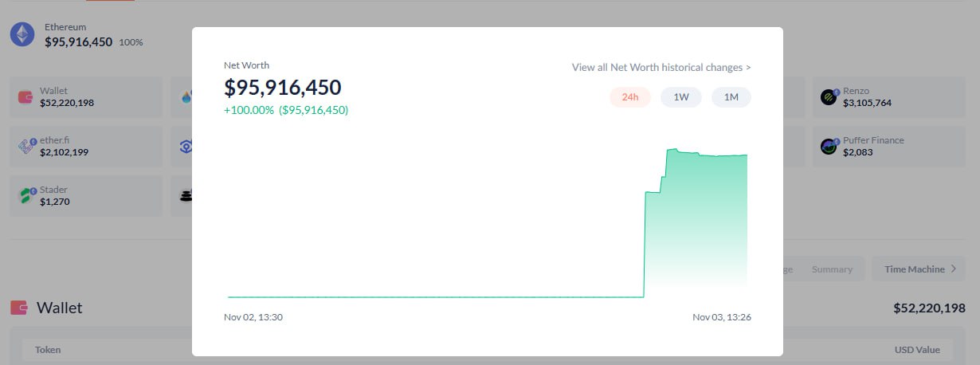The height and width of the screenshot is (365, 980).
Task: Click the USD Value column header
Action: tap(917, 350)
